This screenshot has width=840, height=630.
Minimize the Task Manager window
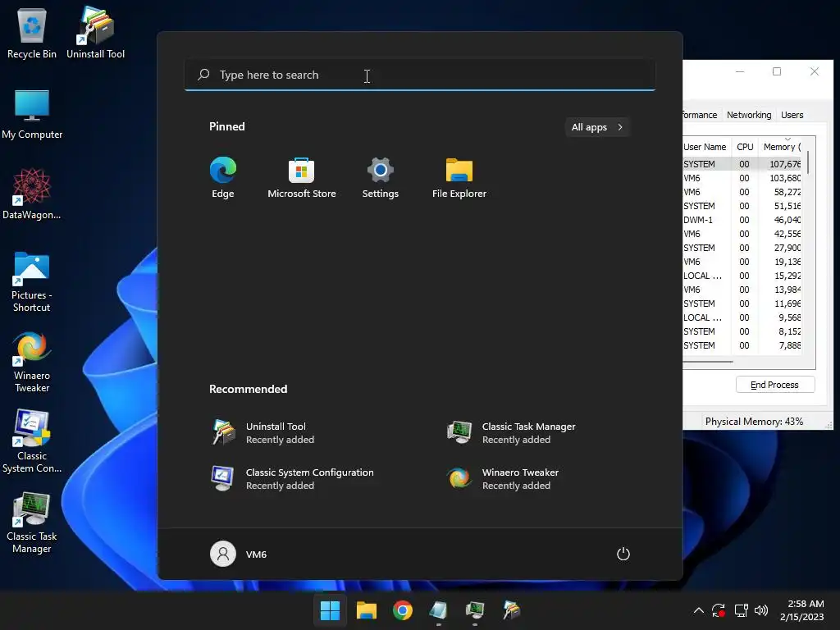(x=740, y=71)
